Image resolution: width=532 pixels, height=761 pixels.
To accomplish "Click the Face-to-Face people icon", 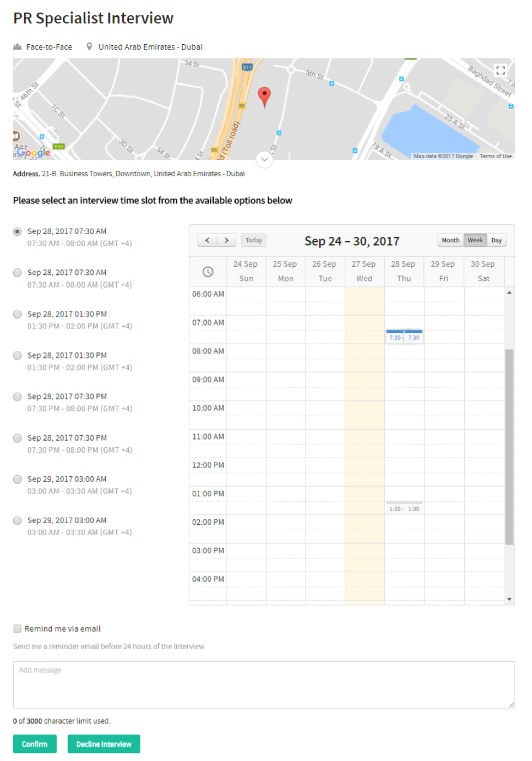I will 17,47.
